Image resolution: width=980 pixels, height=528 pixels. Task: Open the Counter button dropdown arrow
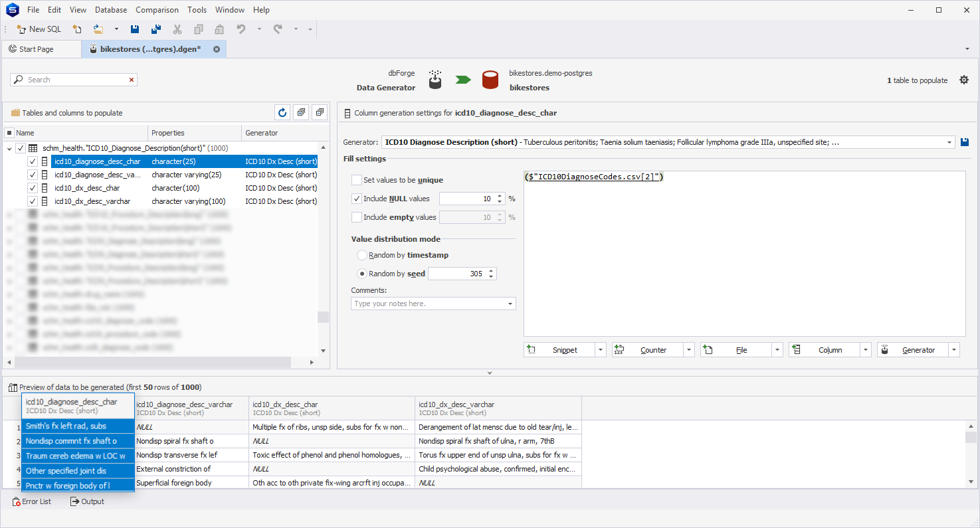(689, 350)
